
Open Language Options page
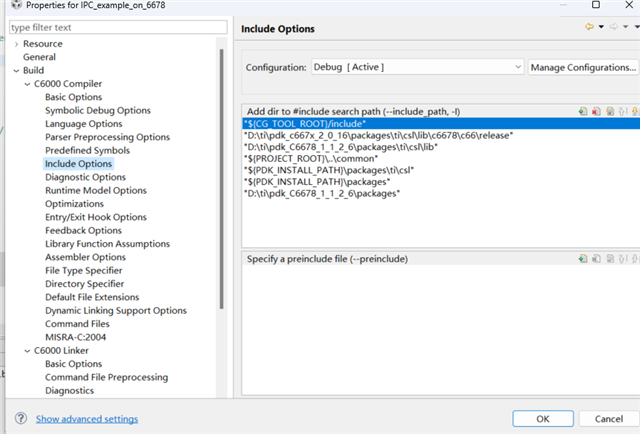pyautogui.click(x=84, y=123)
